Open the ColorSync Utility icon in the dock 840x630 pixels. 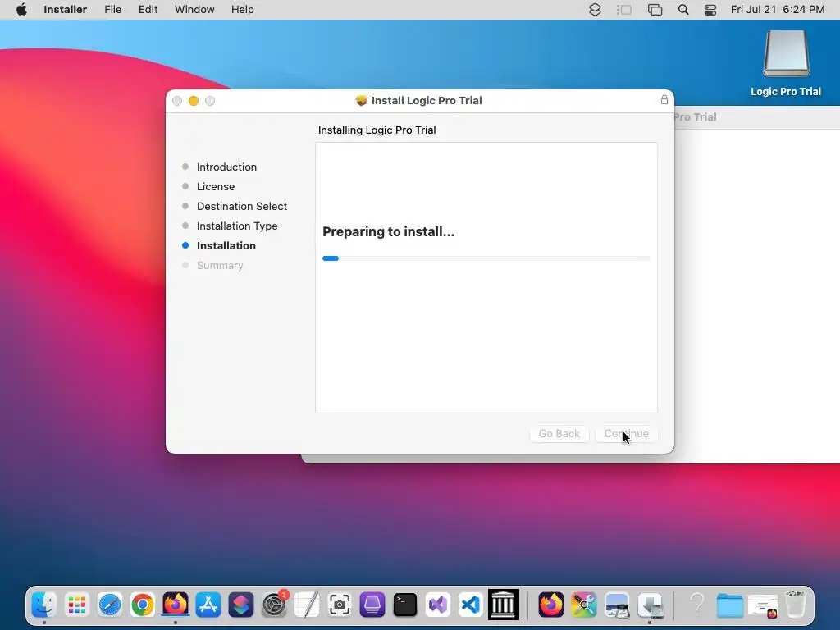[584, 605]
